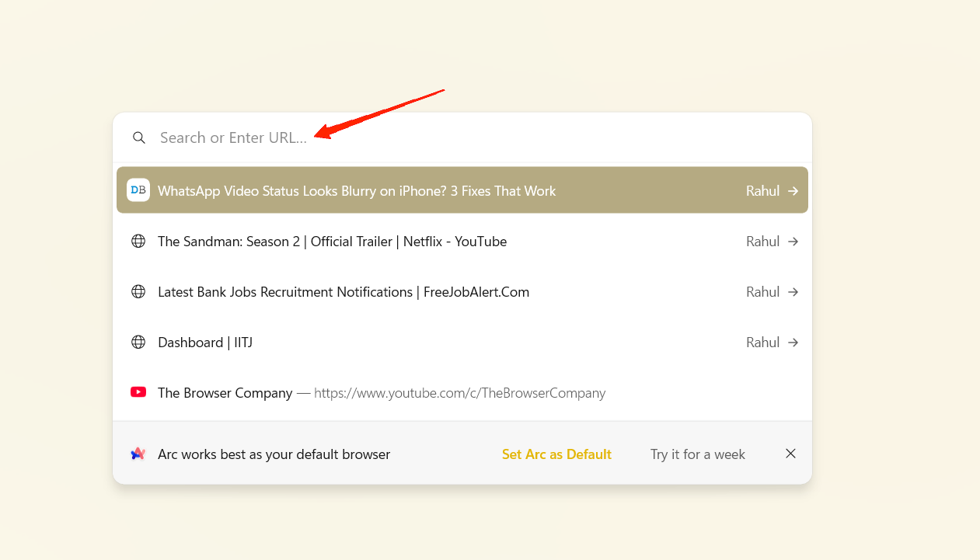The width and height of the screenshot is (980, 560).
Task: Click the DB favicon on the WhatsApp row
Action: pyautogui.click(x=138, y=190)
